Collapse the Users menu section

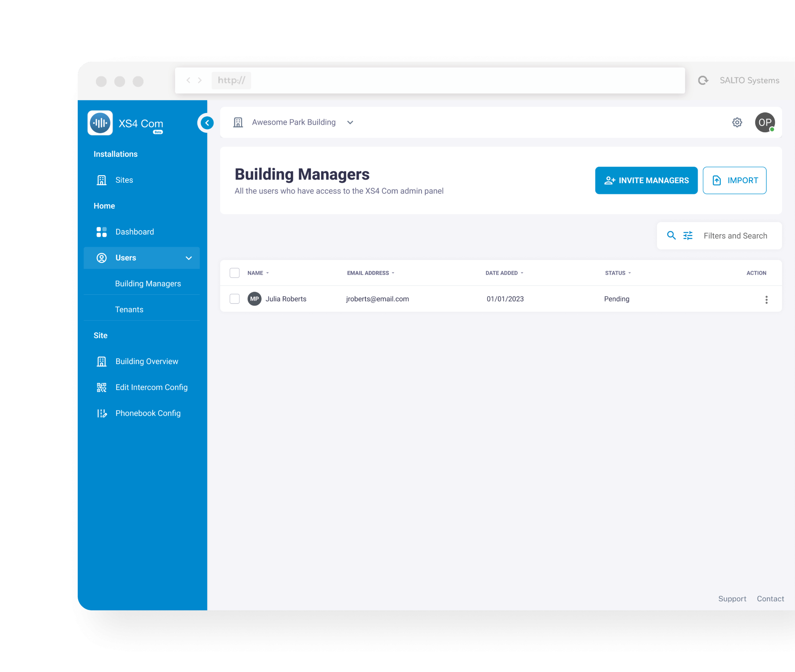tap(188, 258)
